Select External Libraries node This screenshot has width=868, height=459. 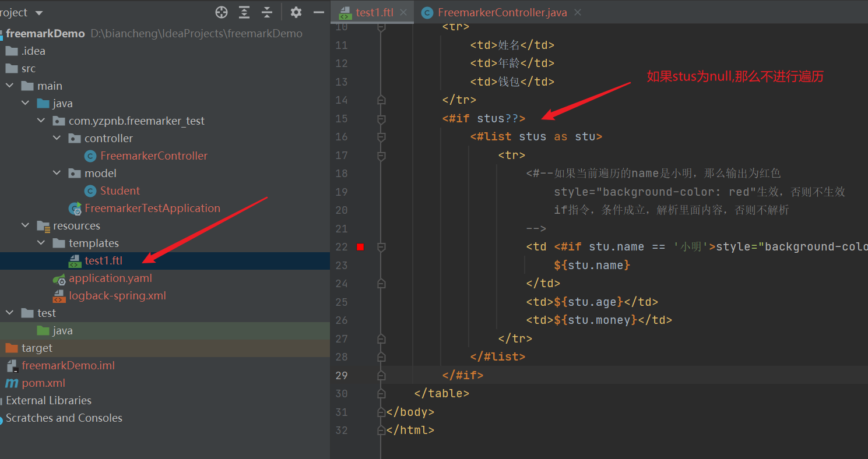(x=48, y=400)
